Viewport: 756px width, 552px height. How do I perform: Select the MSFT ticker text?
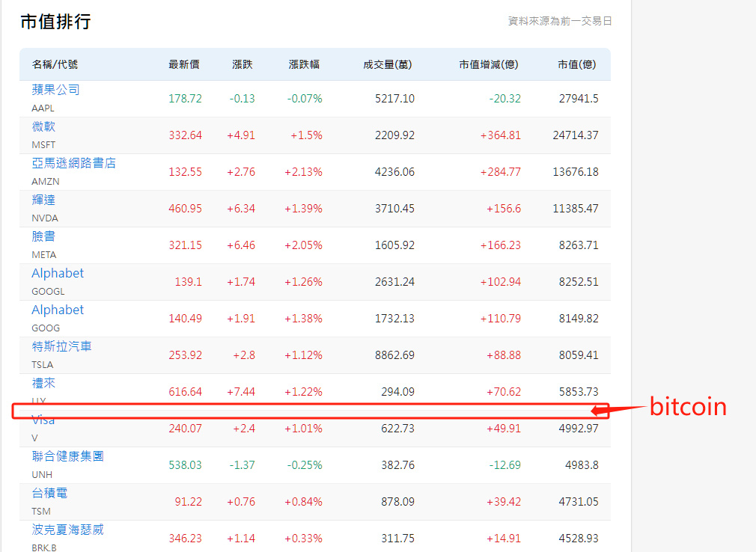pyautogui.click(x=43, y=145)
